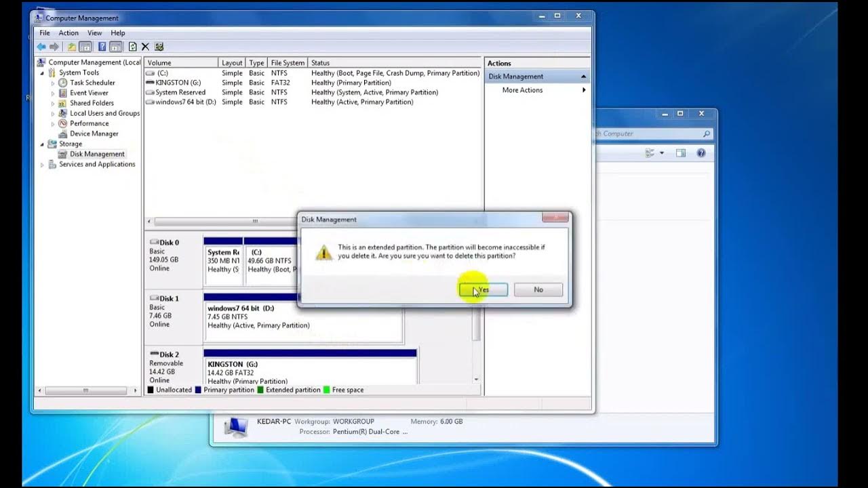The width and height of the screenshot is (868, 488).
Task: Open More Actions submenu arrow
Action: tap(584, 90)
